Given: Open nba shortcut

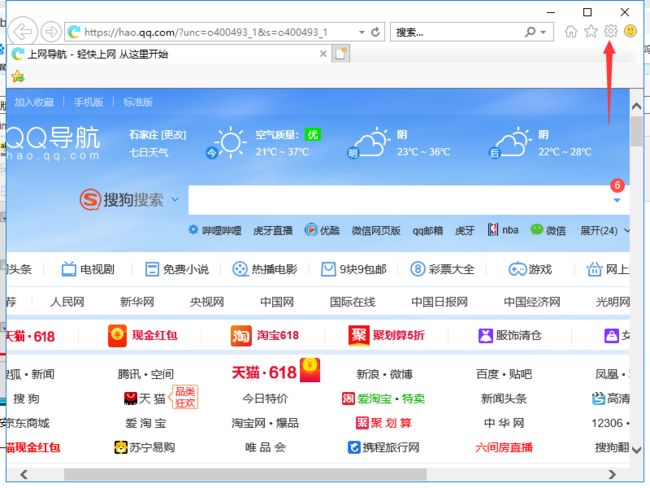Looking at the screenshot, I should (503, 230).
